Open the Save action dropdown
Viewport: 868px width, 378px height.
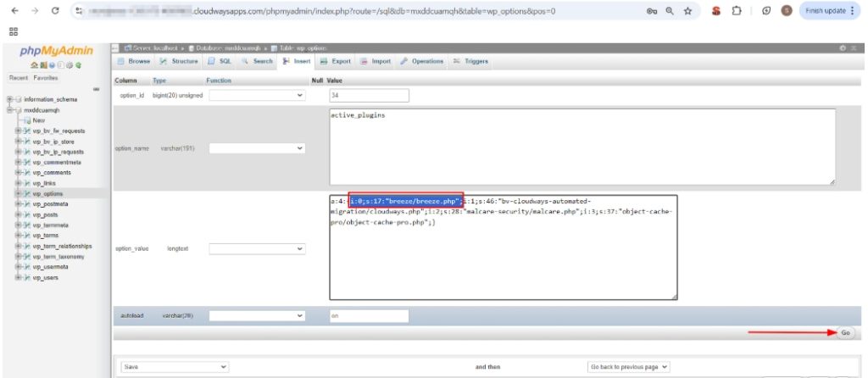pyautogui.click(x=175, y=367)
